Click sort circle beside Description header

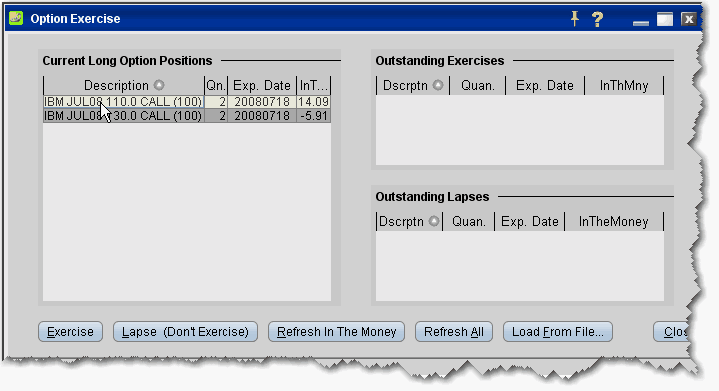point(159,85)
